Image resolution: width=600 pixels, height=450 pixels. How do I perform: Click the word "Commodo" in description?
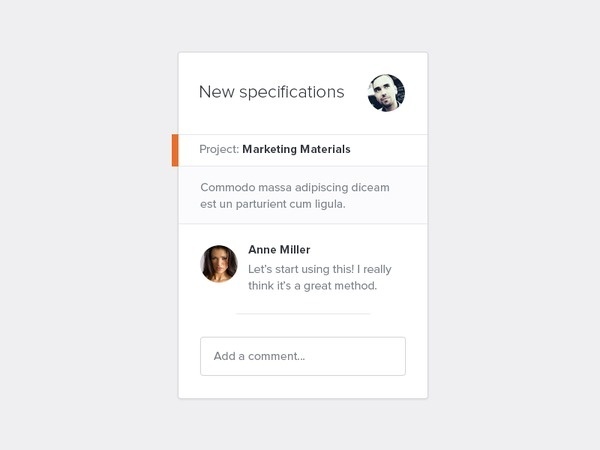(228, 188)
